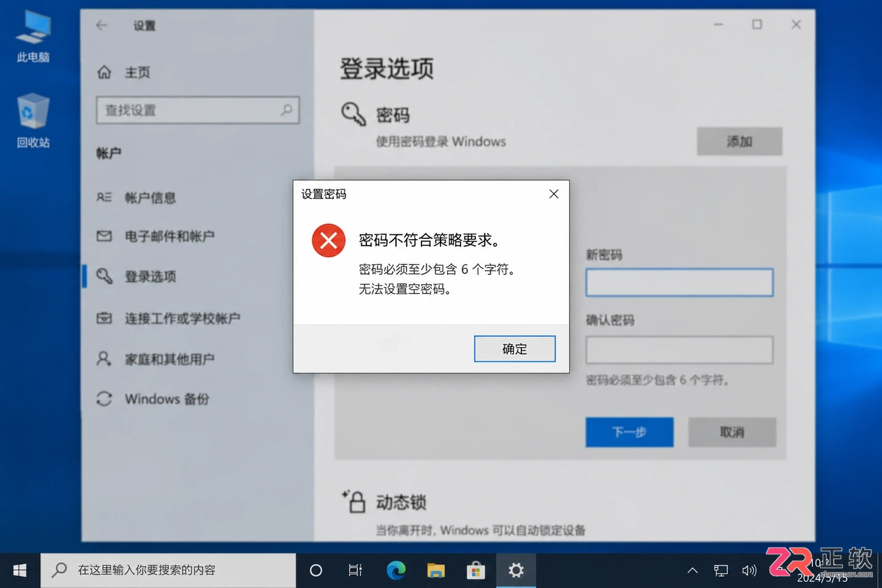The width and height of the screenshot is (882, 588).
Task: Click the home icon beside 主页
Action: point(105,72)
